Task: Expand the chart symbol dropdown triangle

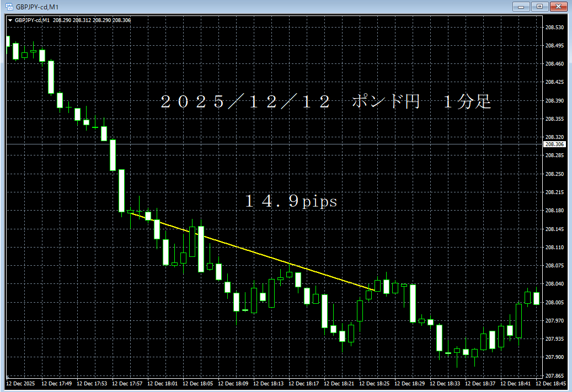Action: tap(10, 20)
